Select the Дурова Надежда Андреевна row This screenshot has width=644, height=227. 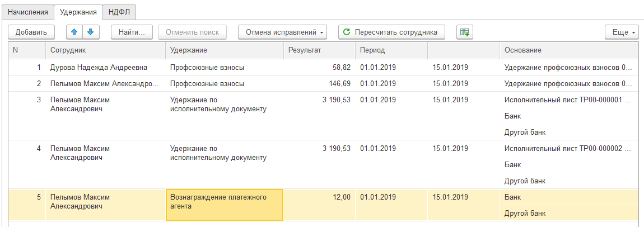click(x=99, y=68)
